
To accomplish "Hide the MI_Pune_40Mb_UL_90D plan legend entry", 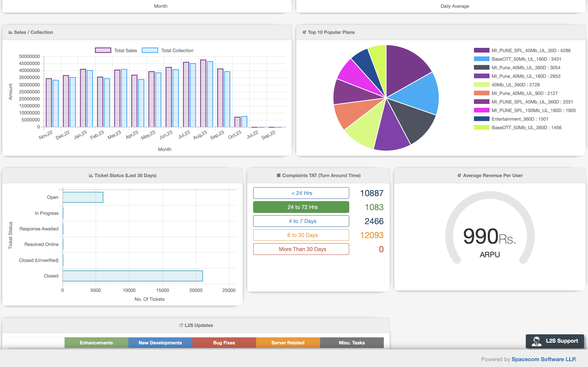I will [516, 93].
